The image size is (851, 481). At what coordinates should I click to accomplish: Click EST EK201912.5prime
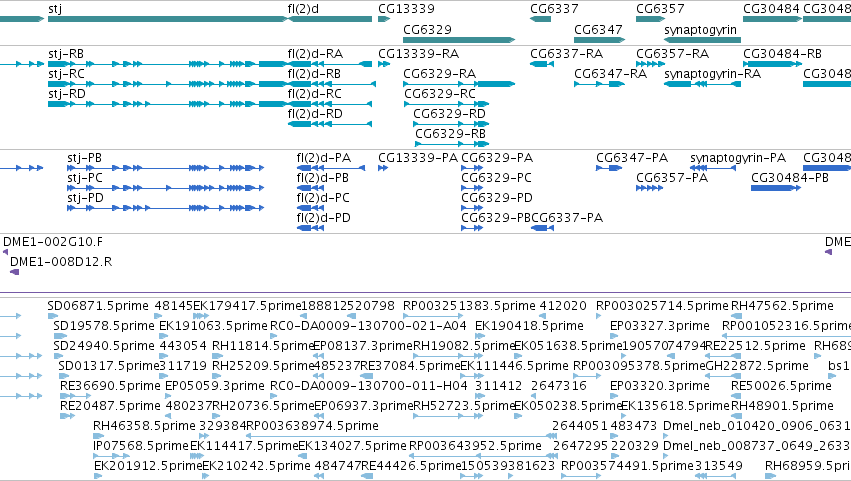coord(148,466)
